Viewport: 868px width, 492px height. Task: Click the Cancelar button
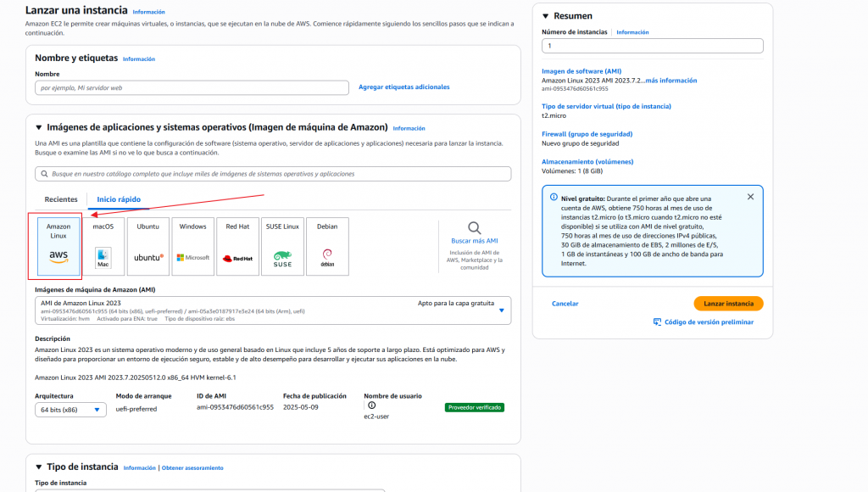click(x=565, y=304)
